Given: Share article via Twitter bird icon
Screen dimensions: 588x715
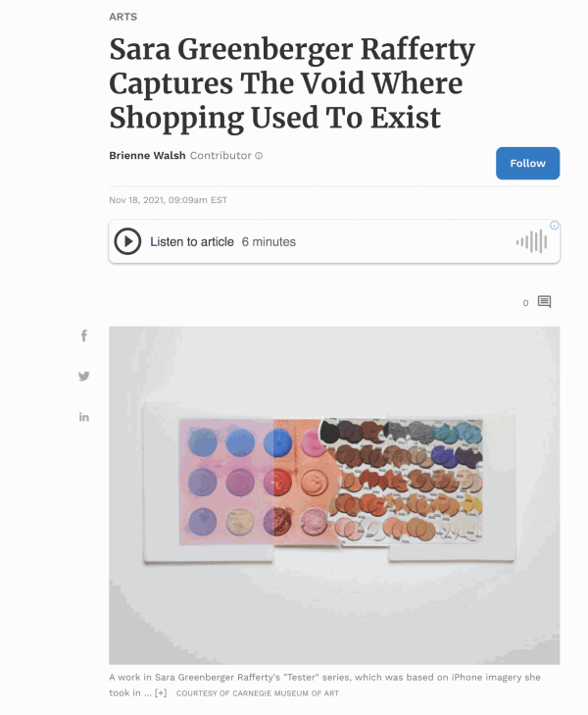Looking at the screenshot, I should tap(84, 377).
